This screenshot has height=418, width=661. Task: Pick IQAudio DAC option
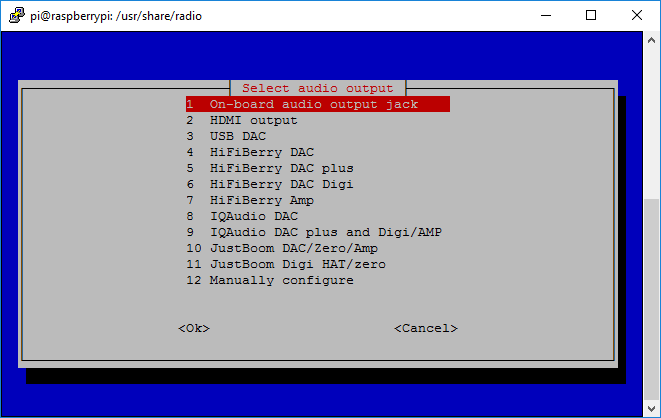point(253,216)
